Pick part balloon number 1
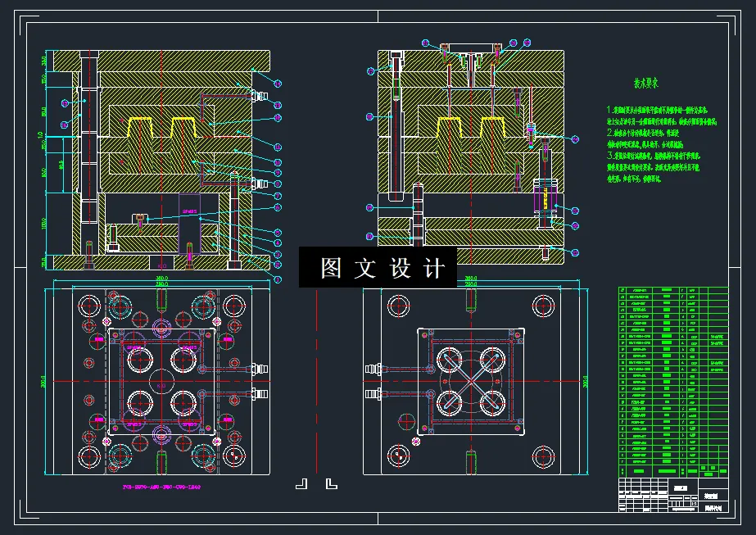The width and height of the screenshot is (756, 535). tap(278, 279)
